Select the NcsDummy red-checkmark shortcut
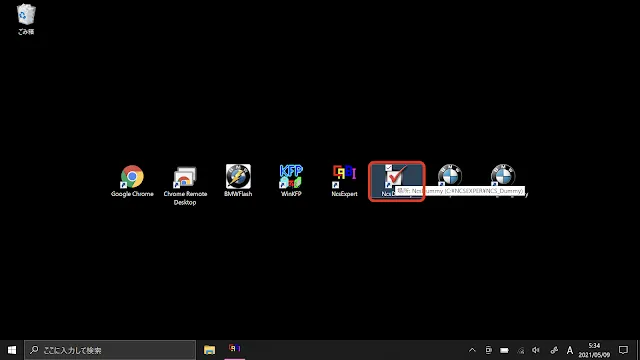Viewport: 640px width, 360px height. [397, 181]
